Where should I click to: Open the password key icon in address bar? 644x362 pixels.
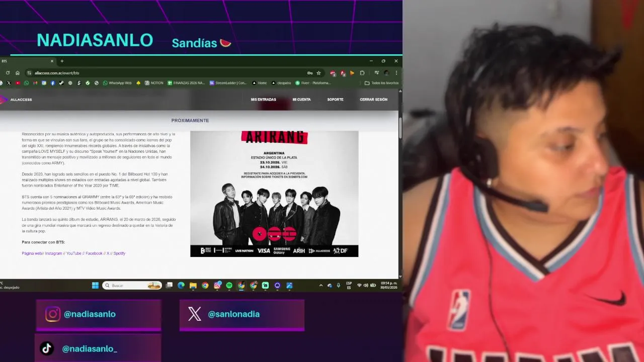310,73
